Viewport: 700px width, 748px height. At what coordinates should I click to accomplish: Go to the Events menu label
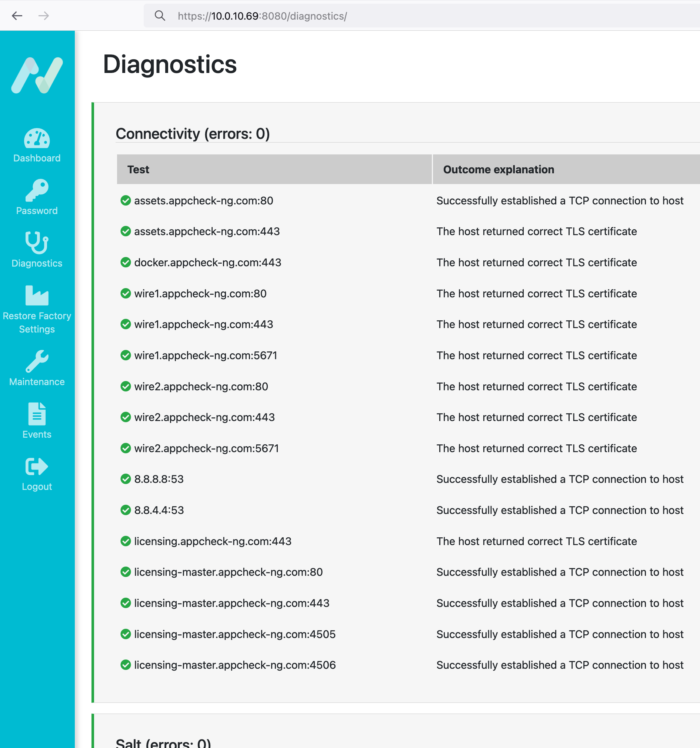[37, 434]
